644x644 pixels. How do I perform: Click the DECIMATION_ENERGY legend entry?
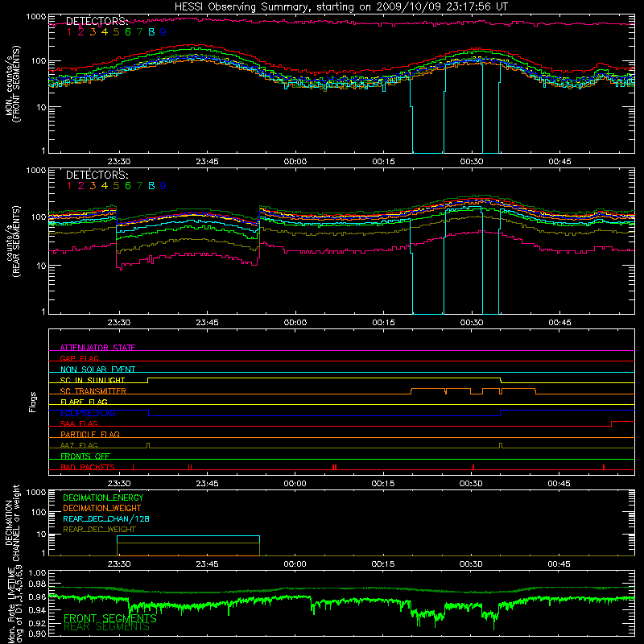point(103,497)
